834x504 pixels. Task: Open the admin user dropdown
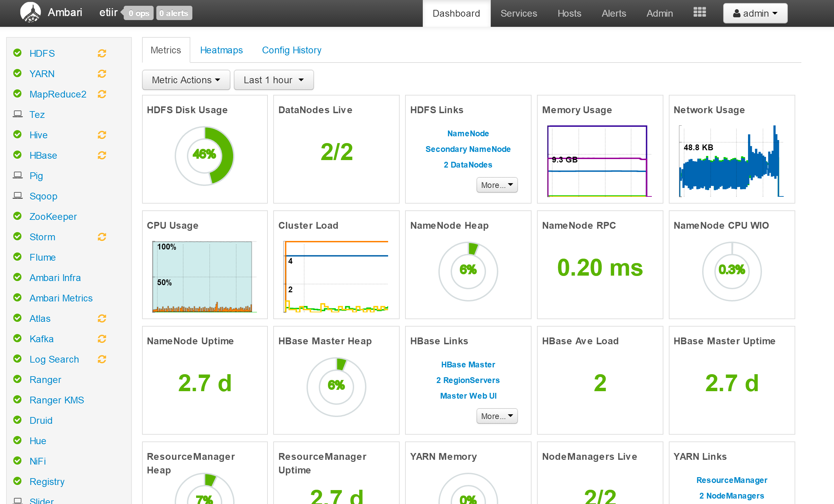[x=755, y=13]
